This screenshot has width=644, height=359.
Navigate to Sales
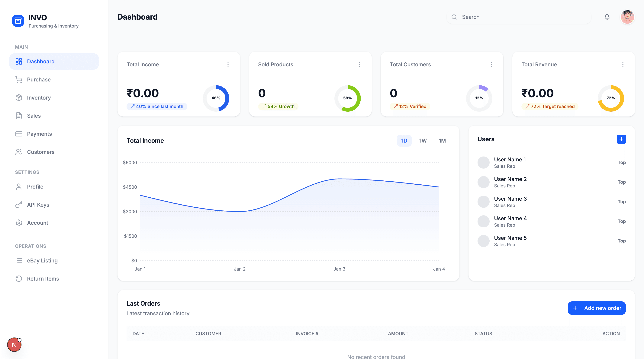54,116
